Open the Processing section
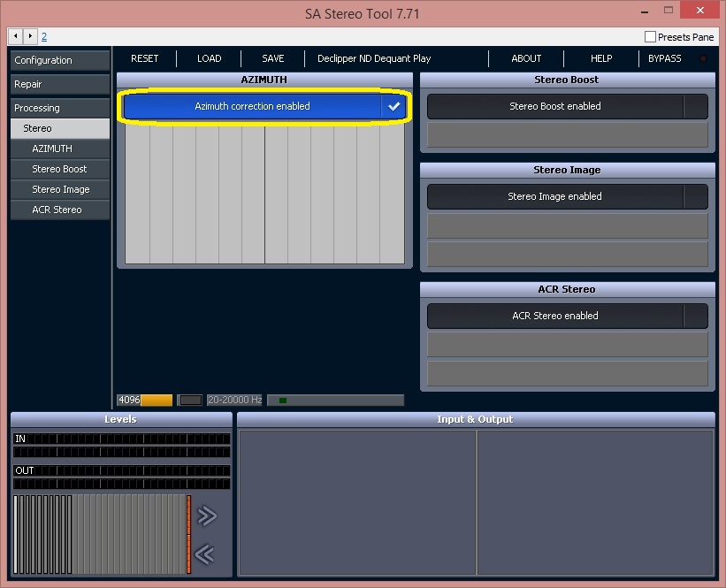Viewport: 726px width, 588px height. point(60,108)
